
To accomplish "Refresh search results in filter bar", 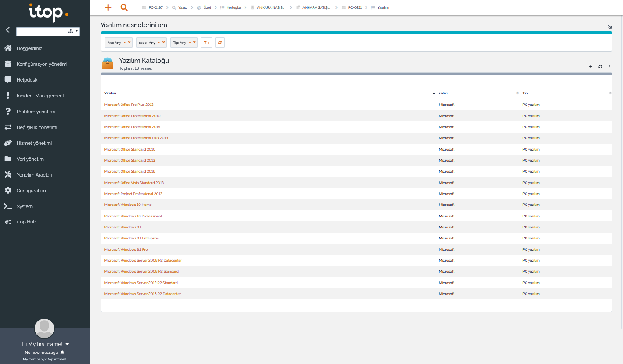I will click(220, 43).
